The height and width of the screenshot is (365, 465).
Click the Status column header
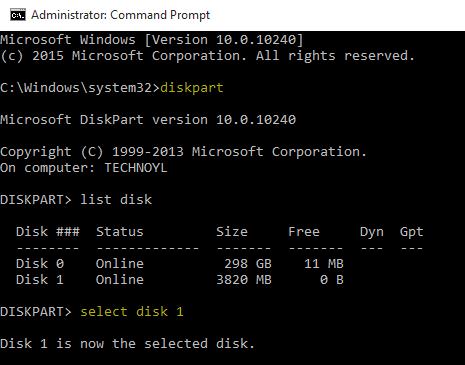coord(120,232)
